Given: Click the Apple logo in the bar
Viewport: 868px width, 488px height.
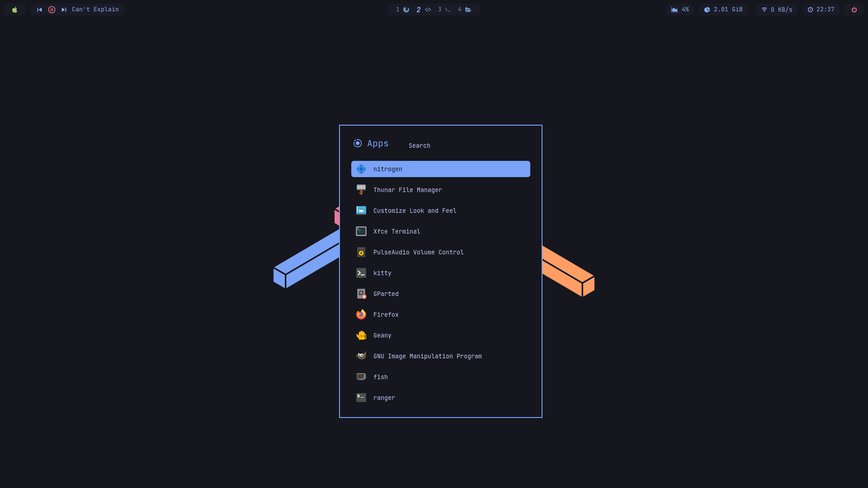Looking at the screenshot, I should click(15, 9).
